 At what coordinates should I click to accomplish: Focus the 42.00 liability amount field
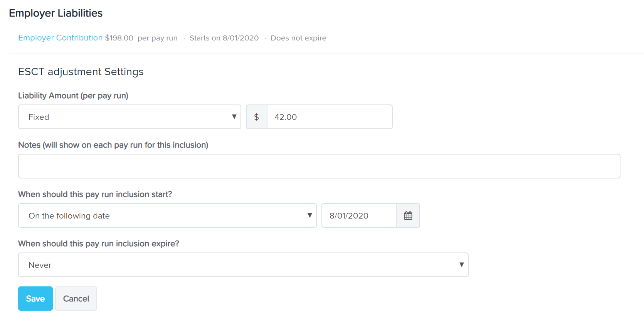329,117
